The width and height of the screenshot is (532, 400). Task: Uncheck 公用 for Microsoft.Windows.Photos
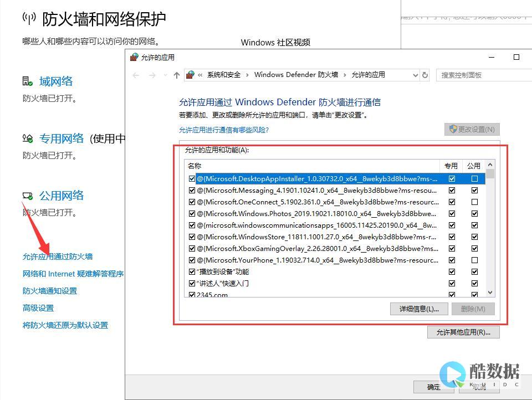tap(475, 213)
